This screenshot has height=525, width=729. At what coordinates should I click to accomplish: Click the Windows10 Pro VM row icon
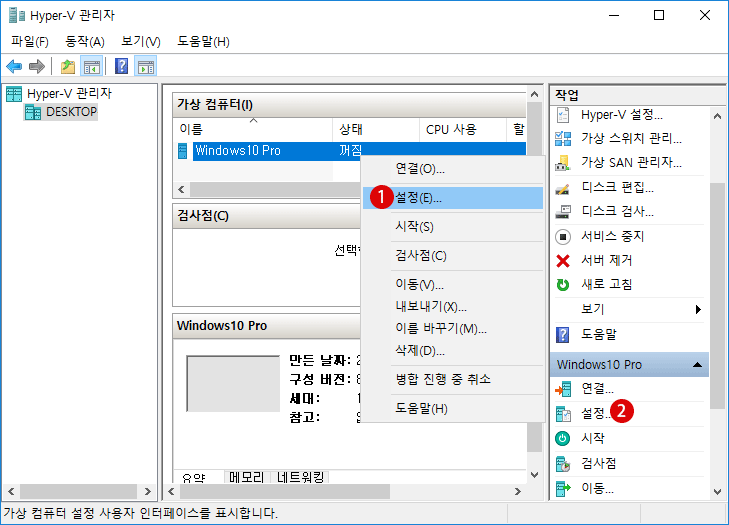pos(183,151)
